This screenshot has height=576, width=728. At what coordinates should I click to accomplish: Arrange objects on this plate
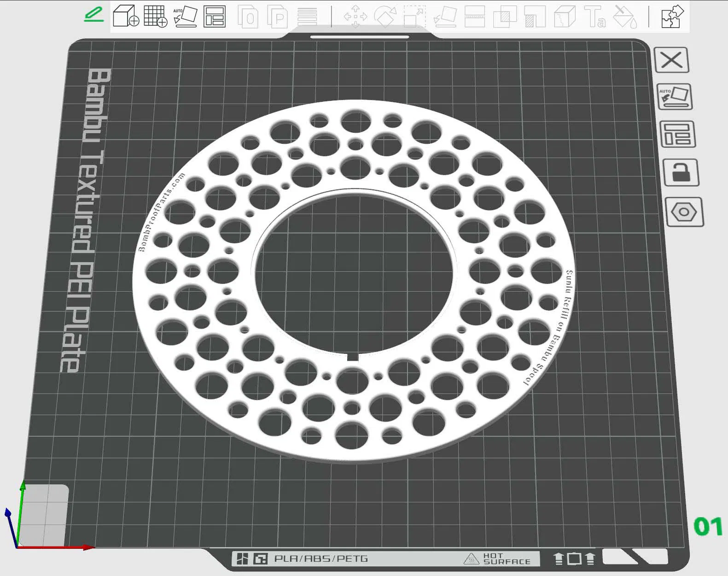coord(678,134)
